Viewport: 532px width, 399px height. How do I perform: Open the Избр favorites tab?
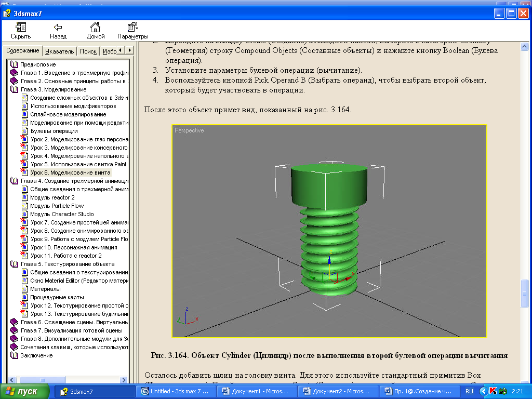pyautogui.click(x=109, y=51)
